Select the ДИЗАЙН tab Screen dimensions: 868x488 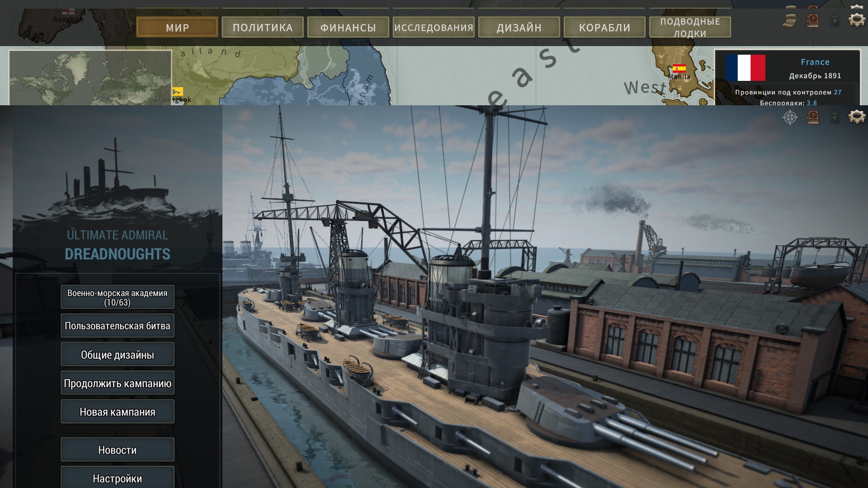(519, 28)
